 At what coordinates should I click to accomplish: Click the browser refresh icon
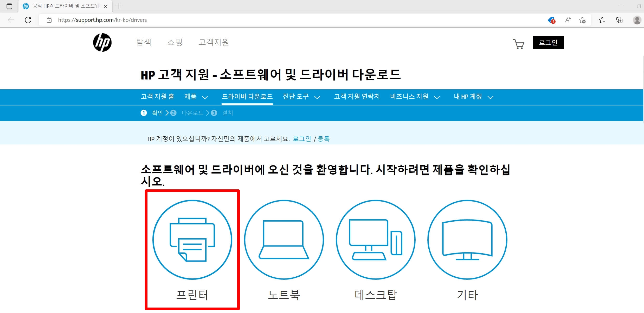(28, 20)
